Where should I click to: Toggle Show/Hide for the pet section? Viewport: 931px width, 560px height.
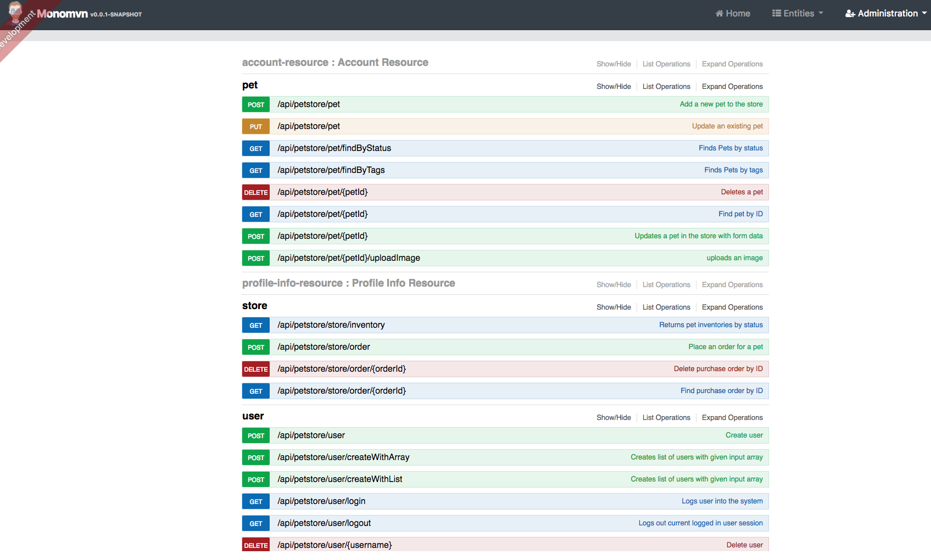(x=614, y=86)
